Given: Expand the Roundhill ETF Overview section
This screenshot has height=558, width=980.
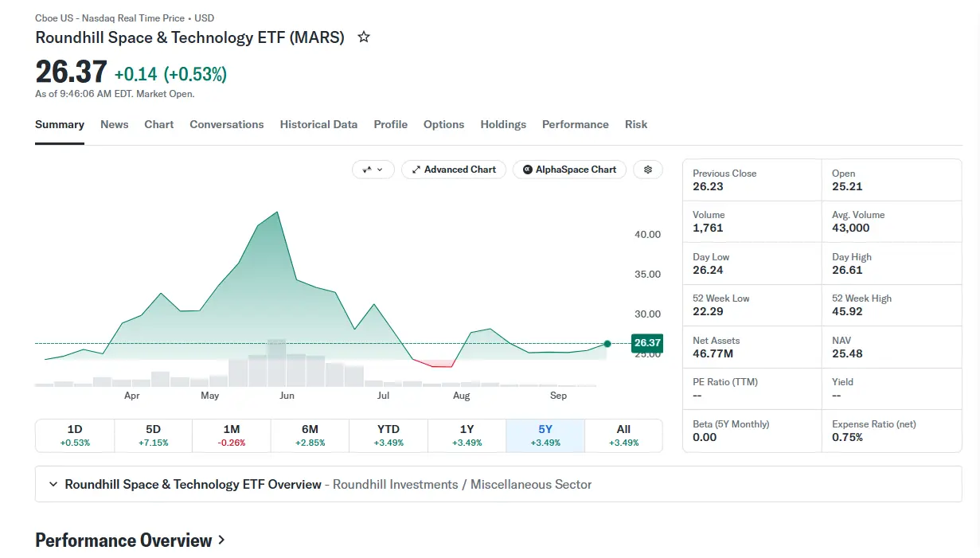Looking at the screenshot, I should click(x=498, y=484).
